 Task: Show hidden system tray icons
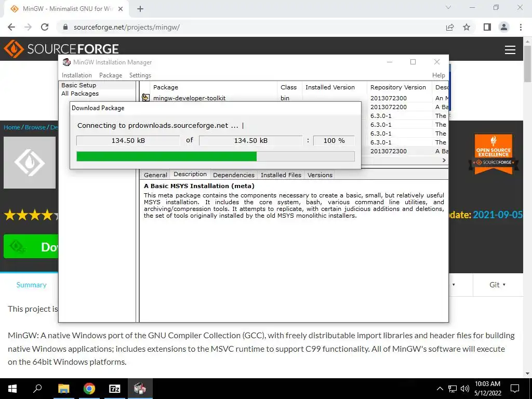point(440,389)
